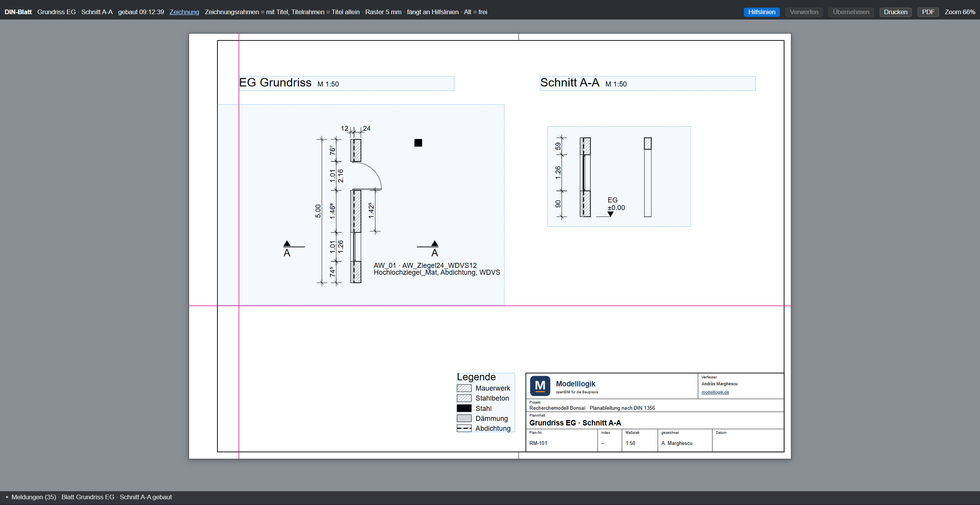Click the EG ±0.00 level marker triangle

coord(611,214)
